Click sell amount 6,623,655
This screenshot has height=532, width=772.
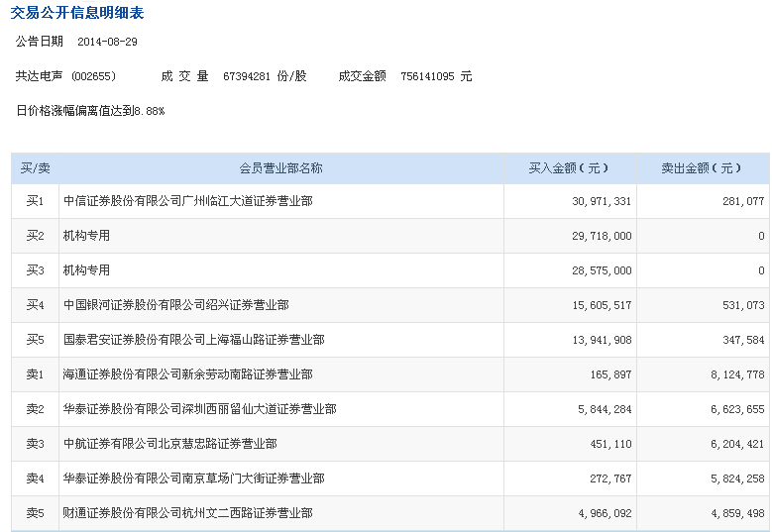pos(737,409)
